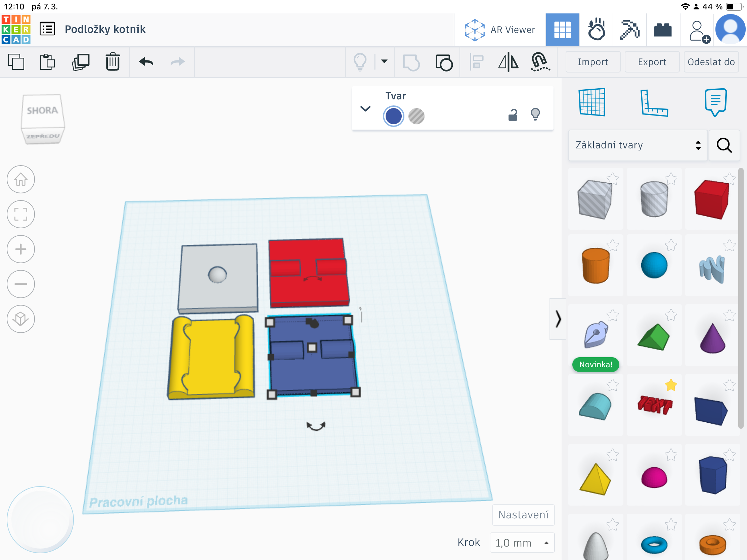Viewport: 747px width, 560px height.
Task: Click the Ungroup shapes icon
Action: (444, 62)
